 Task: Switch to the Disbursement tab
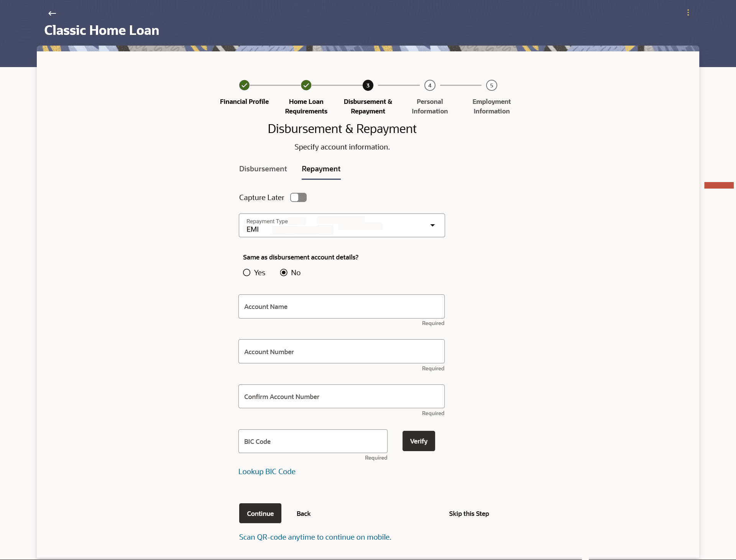click(x=263, y=169)
